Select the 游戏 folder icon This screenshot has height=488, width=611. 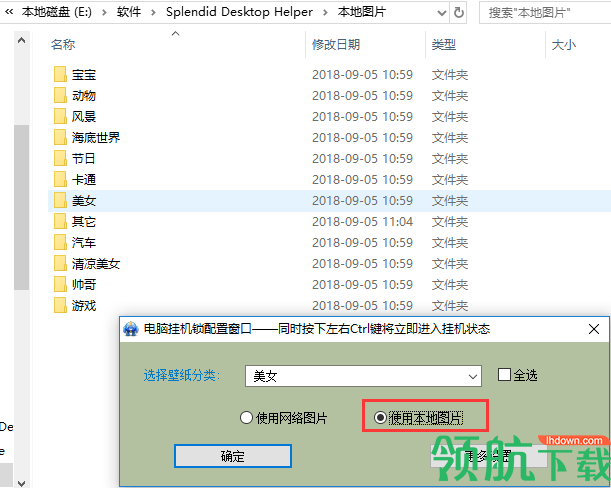(x=60, y=306)
